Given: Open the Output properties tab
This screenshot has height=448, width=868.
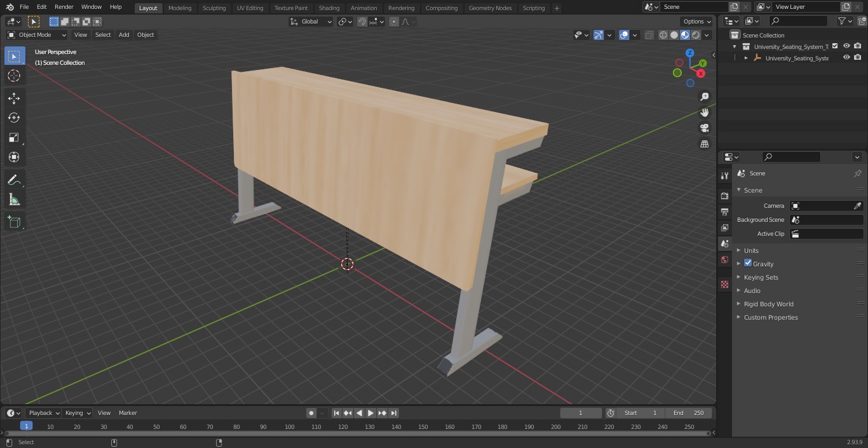Looking at the screenshot, I should (724, 212).
